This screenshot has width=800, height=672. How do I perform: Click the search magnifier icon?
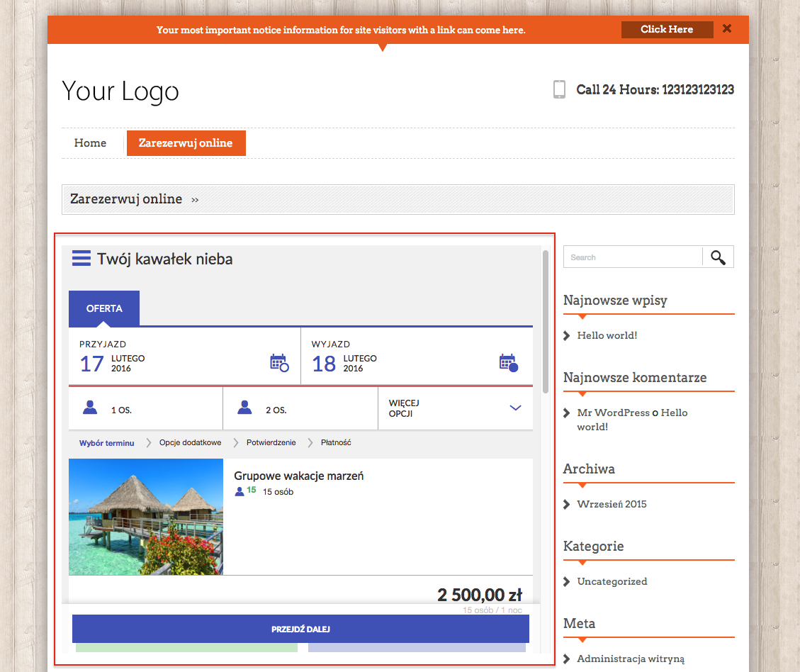[718, 257]
